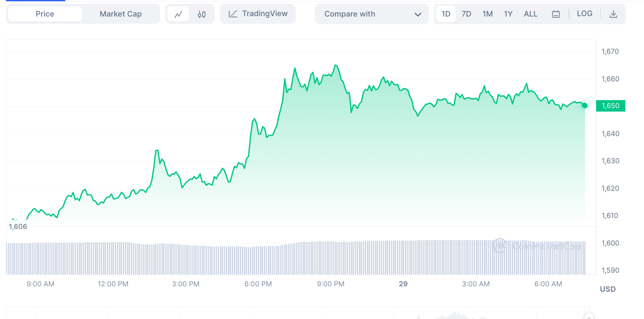
Task: Download the chart data
Action: tap(613, 14)
